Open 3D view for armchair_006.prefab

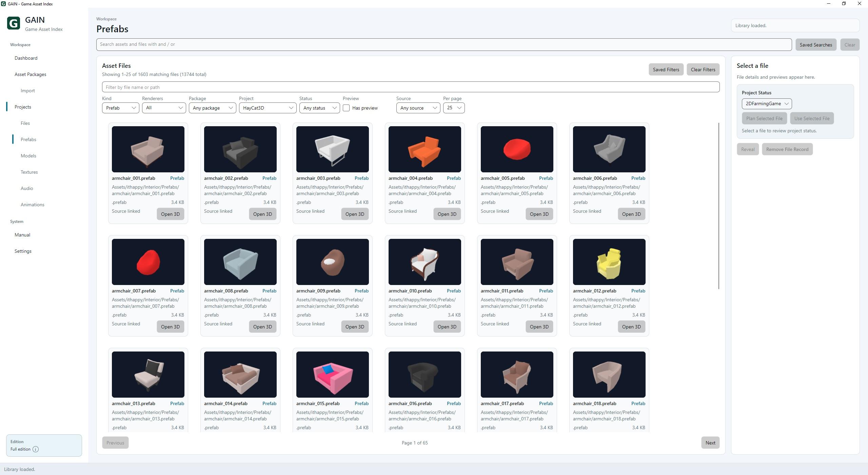[x=631, y=214]
